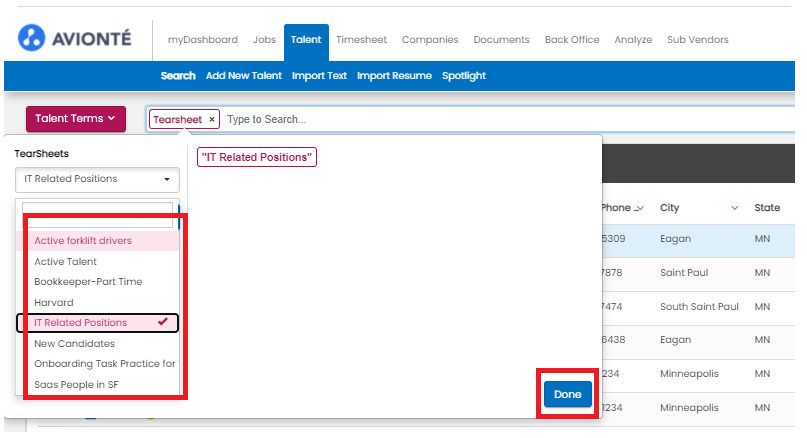Choose the Import Text option
This screenshot has width=807, height=438.
coord(319,76)
